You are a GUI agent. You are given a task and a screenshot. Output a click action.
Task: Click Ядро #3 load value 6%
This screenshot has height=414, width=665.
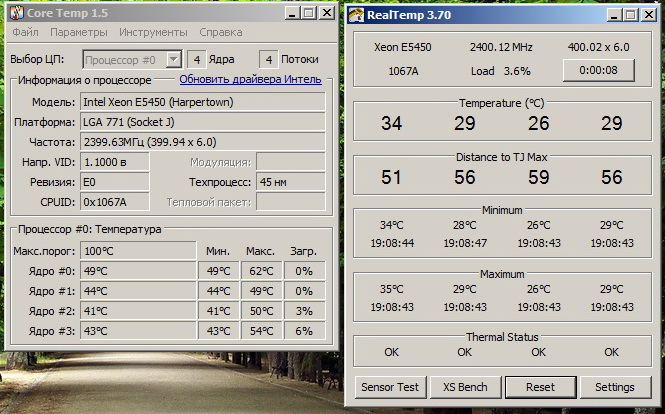point(305,331)
